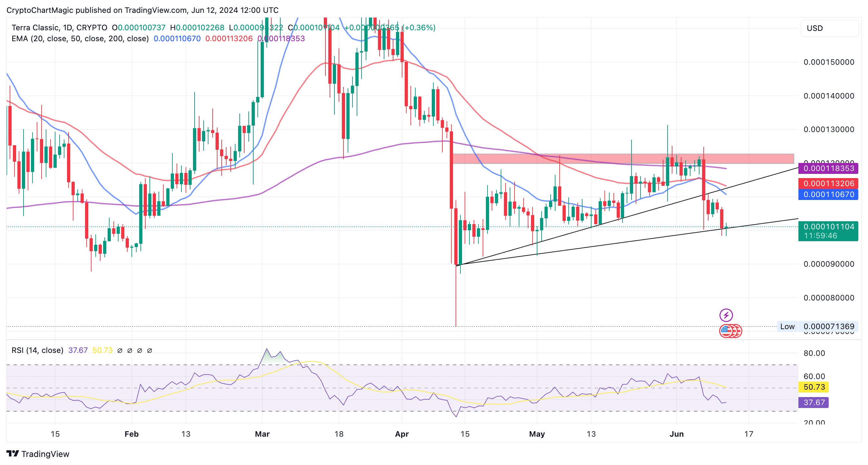868x465 pixels.
Task: Click the 17 date on time axis
Action: click(x=748, y=434)
